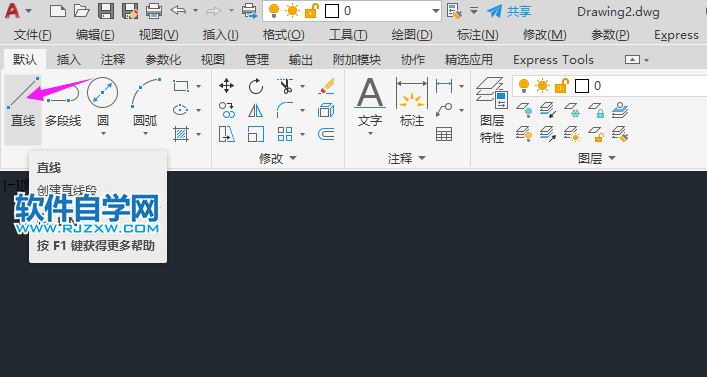707x377 pixels.
Task: Activate the Rotate tool icon
Action: click(256, 86)
